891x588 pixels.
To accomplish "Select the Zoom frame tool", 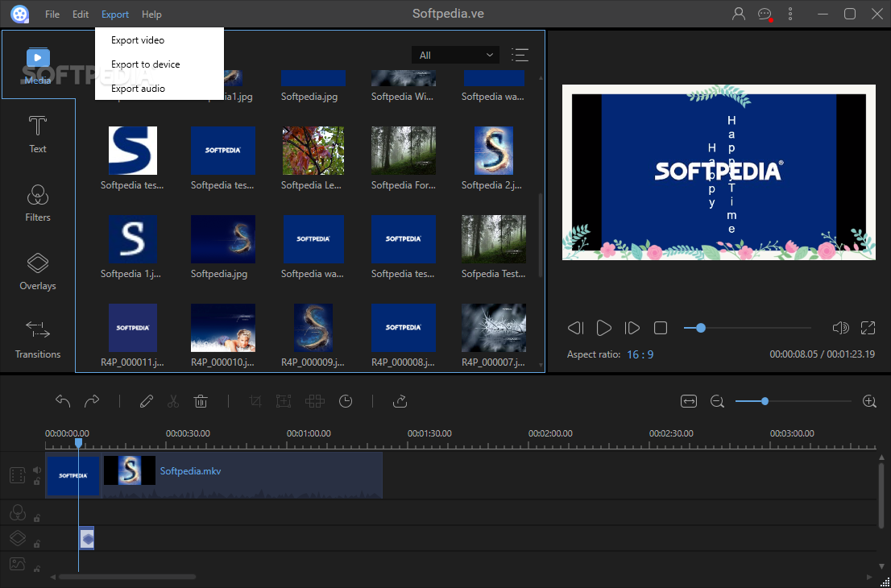I will 283,401.
